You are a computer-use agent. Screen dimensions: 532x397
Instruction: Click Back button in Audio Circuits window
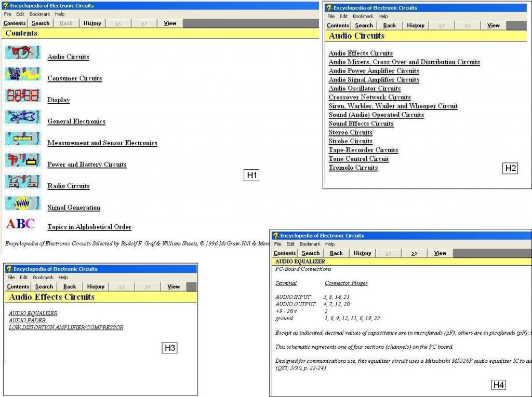pos(390,25)
